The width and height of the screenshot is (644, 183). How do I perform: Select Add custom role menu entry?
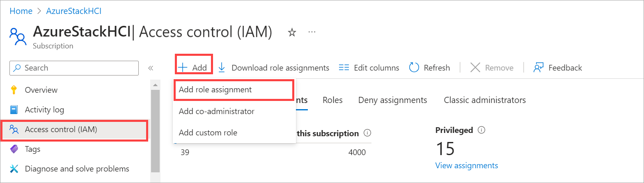[x=234, y=133]
